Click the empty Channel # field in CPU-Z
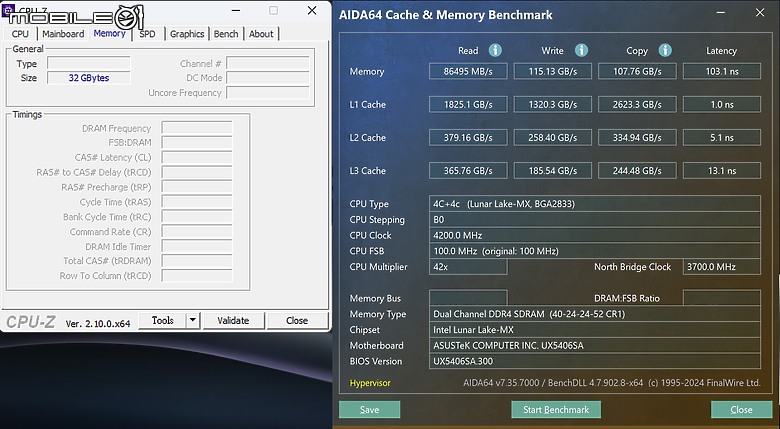 click(268, 63)
